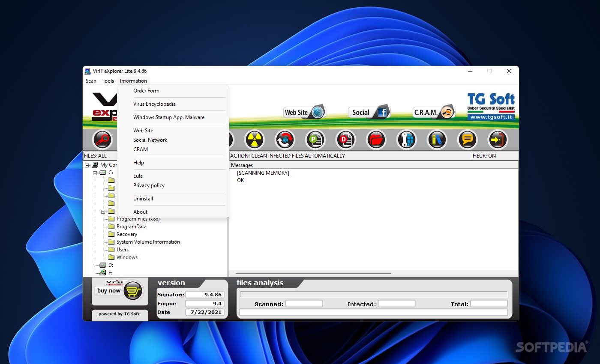The height and width of the screenshot is (364, 600).
Task: Click the globe with red arrows update icon
Action: (x=285, y=140)
